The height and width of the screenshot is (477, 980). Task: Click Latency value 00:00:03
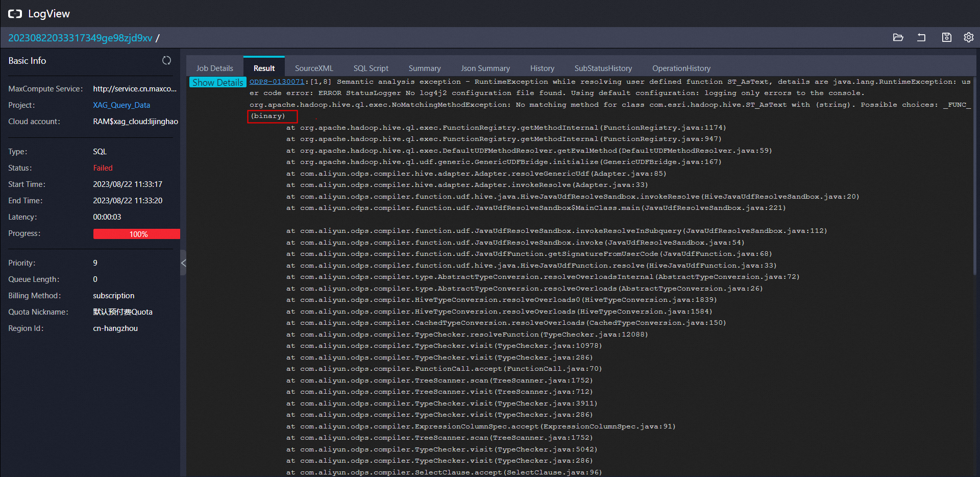(107, 217)
